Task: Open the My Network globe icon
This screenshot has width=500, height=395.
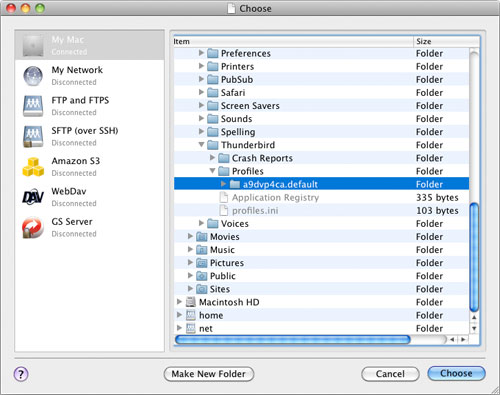Action: coord(33,76)
